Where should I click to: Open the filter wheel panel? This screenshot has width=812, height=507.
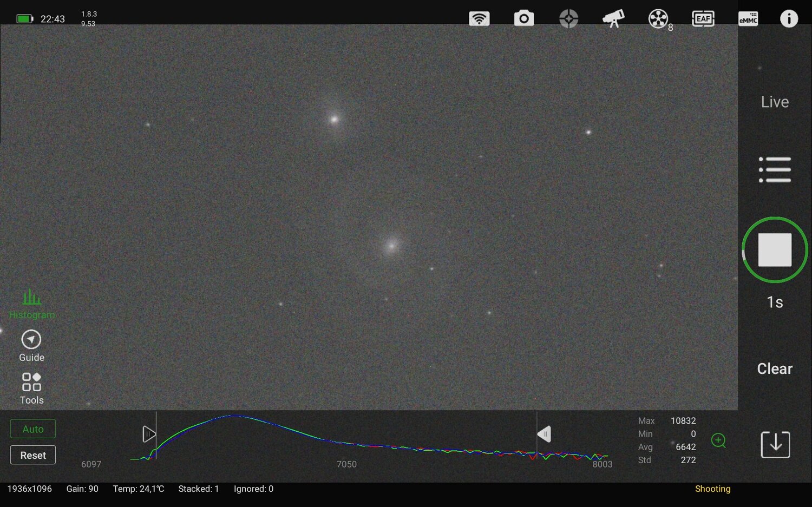click(658, 18)
